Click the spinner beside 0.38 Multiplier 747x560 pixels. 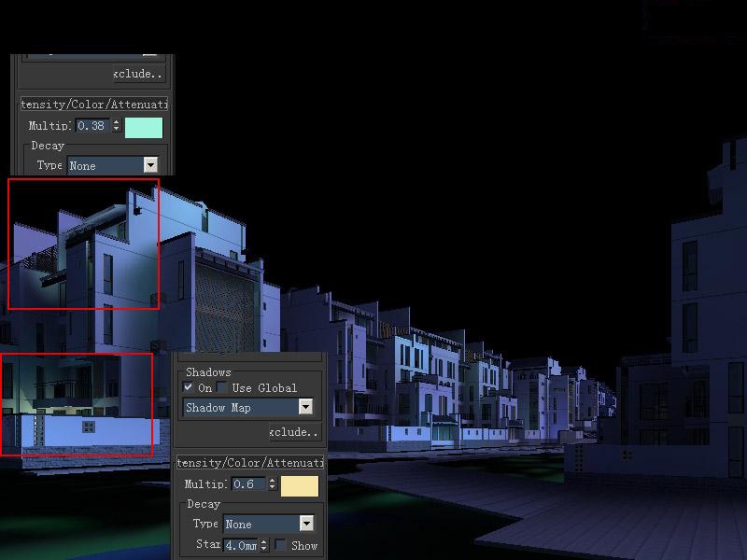pos(116,126)
